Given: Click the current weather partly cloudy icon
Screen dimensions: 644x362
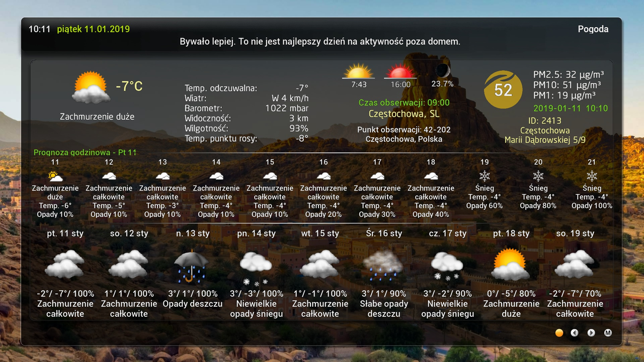Looking at the screenshot, I should [91, 87].
